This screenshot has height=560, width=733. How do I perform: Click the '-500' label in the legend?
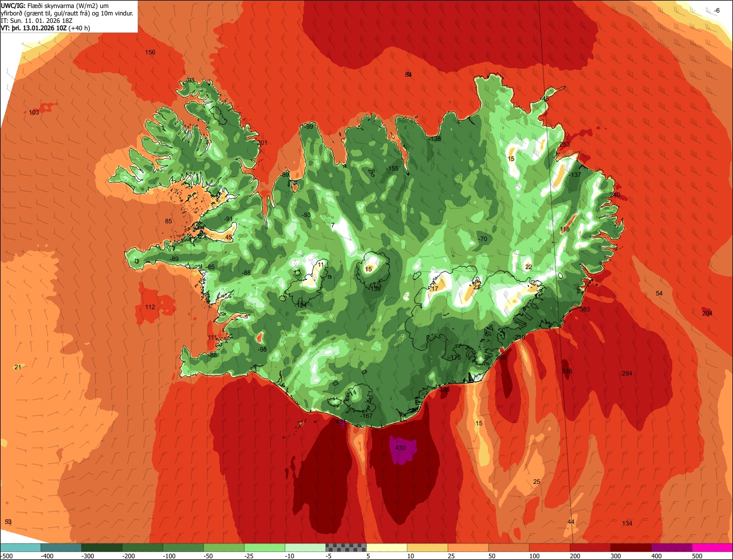point(6,556)
